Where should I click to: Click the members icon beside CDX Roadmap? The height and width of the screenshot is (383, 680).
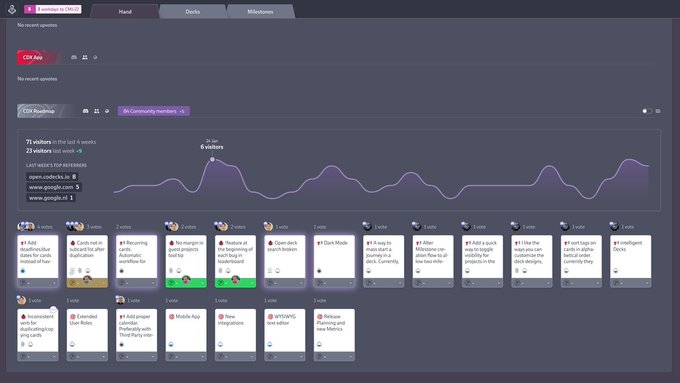click(97, 111)
